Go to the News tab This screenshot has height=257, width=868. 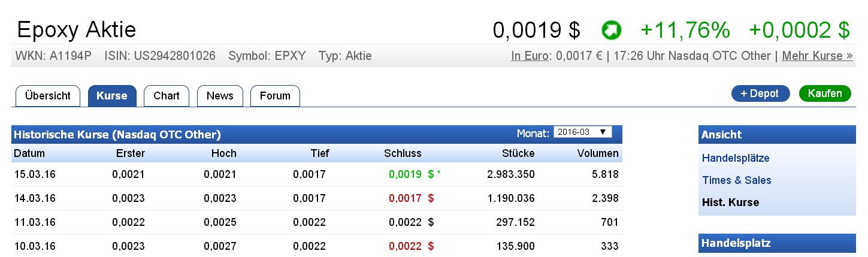pos(220,96)
